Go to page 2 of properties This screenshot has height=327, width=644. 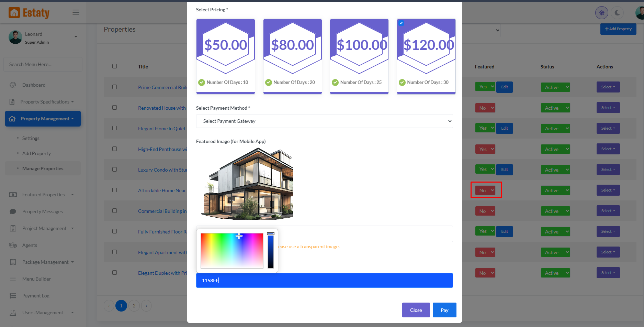(134, 306)
